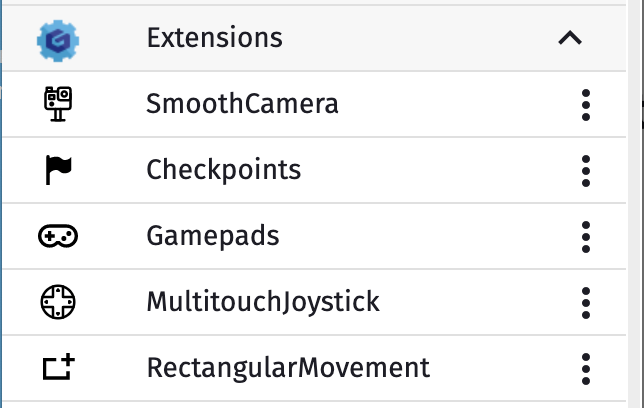Open the Gamepads three-dot options menu
This screenshot has height=408, width=644.
tap(586, 236)
